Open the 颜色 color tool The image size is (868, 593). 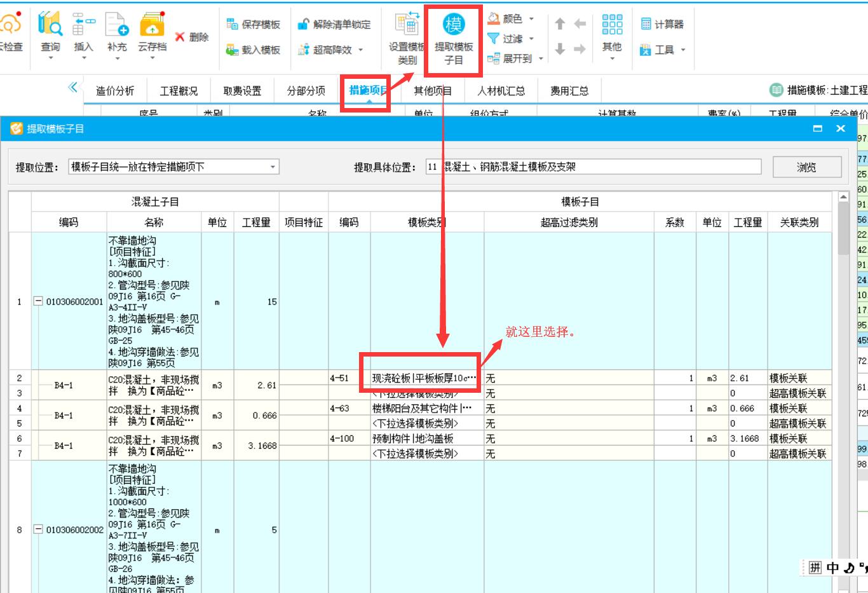tap(506, 18)
